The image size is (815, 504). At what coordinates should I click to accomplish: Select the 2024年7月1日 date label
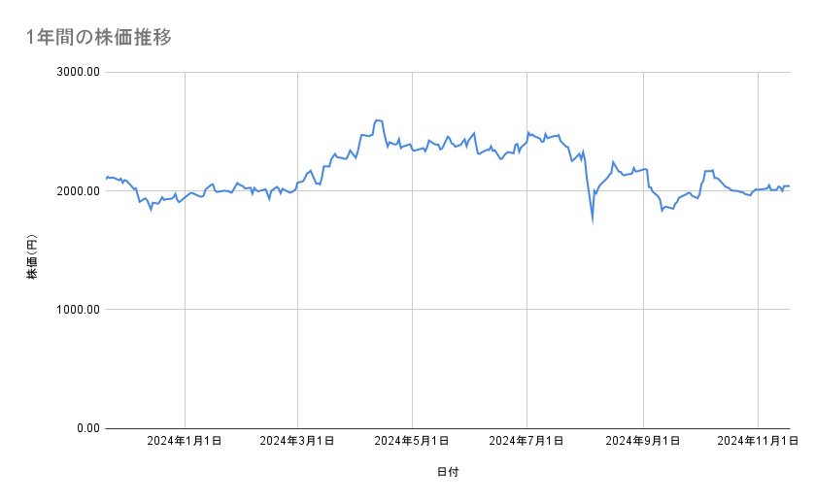pos(527,441)
